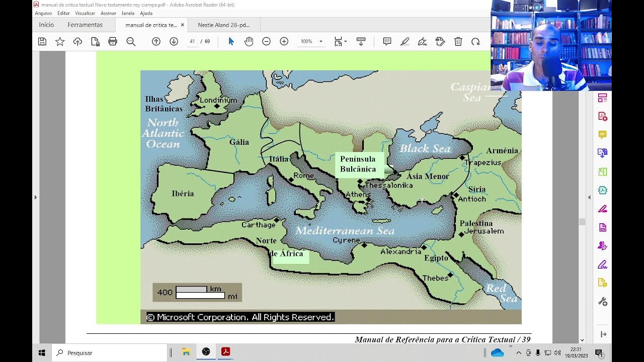
Task: Select the hand pan tool
Action: click(x=249, y=41)
